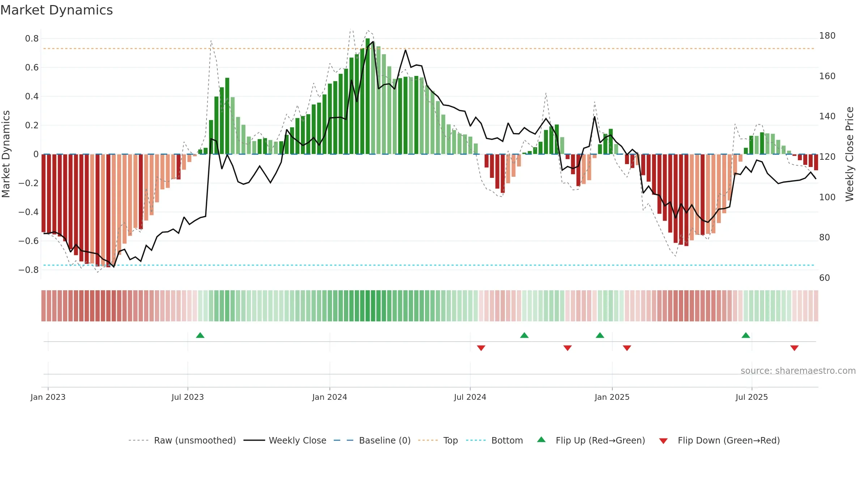Click the −0.8 left axis tick

tap(29, 270)
